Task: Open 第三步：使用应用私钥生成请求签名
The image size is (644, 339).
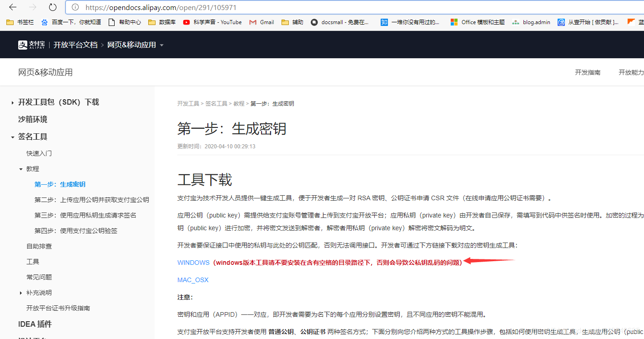Action: pyautogui.click(x=86, y=215)
